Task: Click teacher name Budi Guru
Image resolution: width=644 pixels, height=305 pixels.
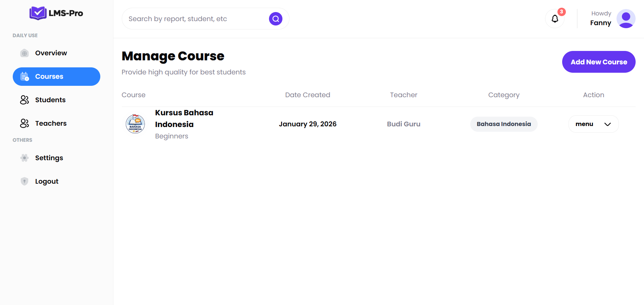Action: (x=404, y=124)
